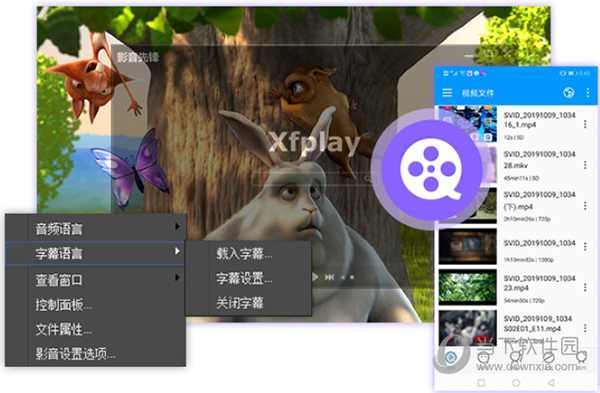The width and height of the screenshot is (600, 393).
Task: Tap the blue play tab in phone bottom bar
Action: click(x=451, y=358)
